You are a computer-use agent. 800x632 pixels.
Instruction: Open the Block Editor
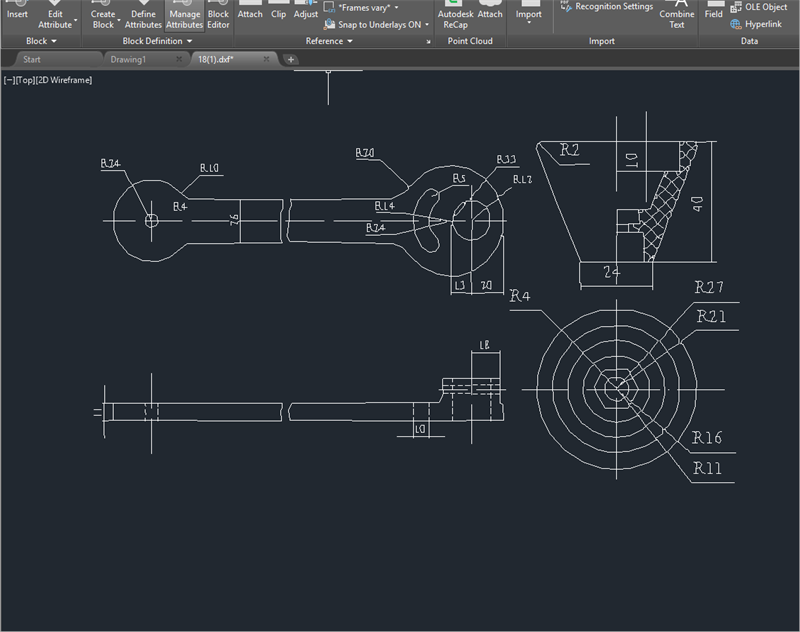coord(219,15)
